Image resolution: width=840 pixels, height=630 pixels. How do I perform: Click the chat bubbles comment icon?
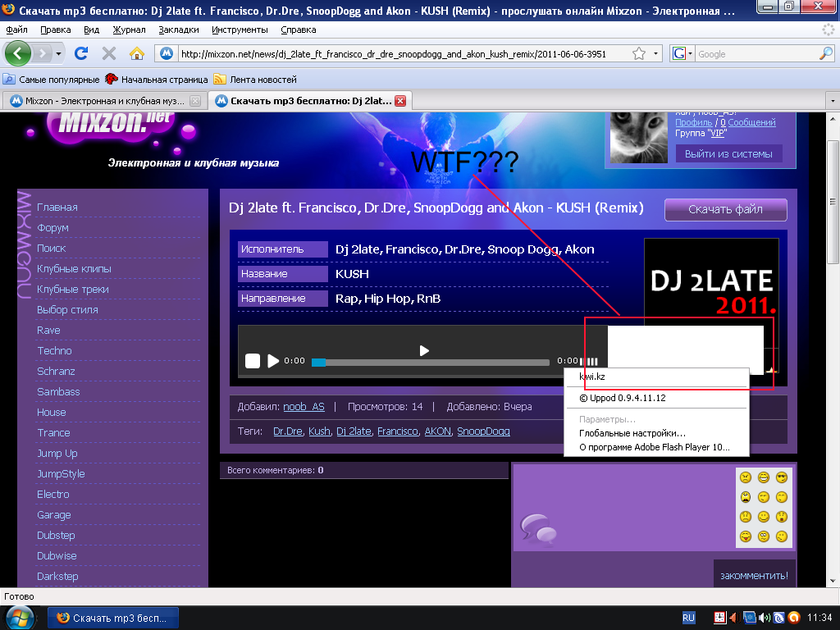[538, 529]
